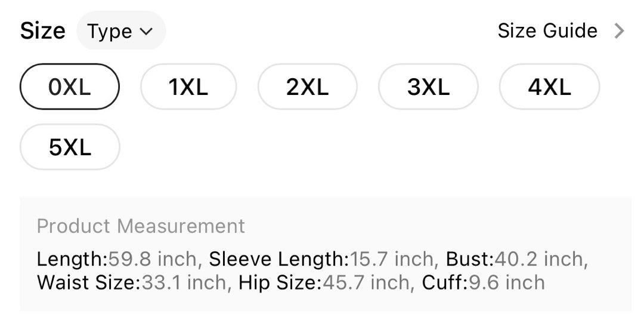Screen dimensions: 644x320
Task: Click the Sleeve Length 15.7 inch measurement
Action: 321,259
